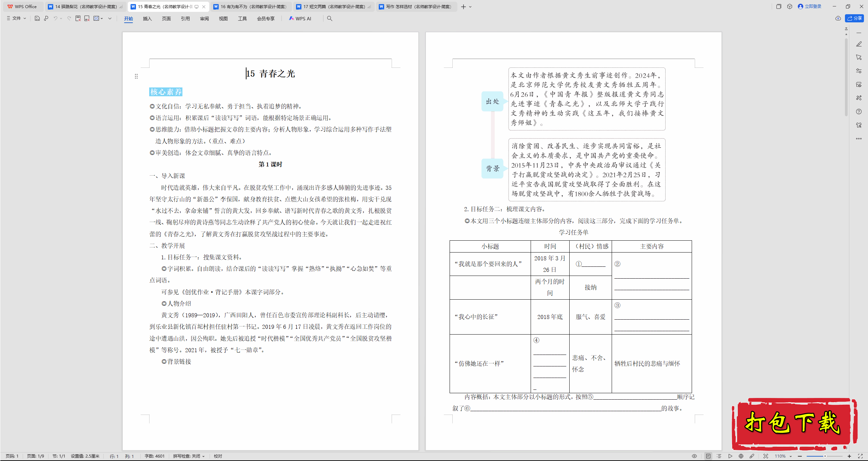Expand the hatched format icon dropdown arrow
This screenshot has height=461, width=868.
102,19
